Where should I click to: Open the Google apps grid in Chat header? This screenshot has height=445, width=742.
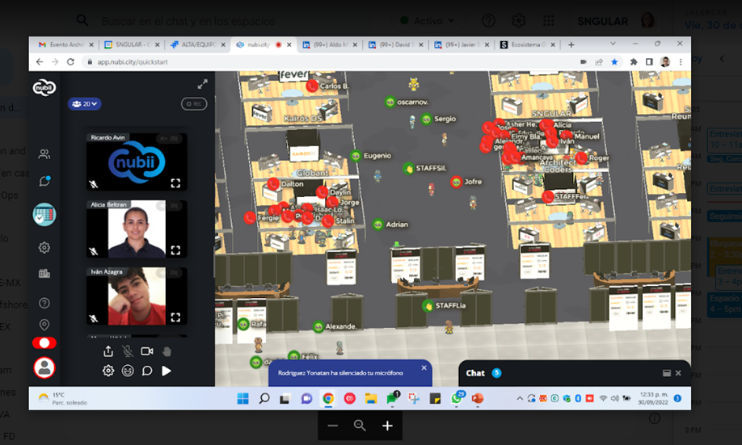(x=549, y=21)
